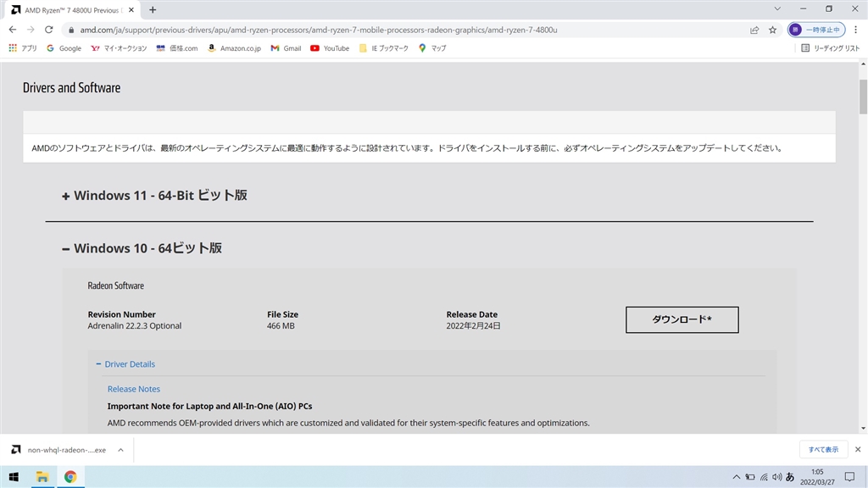This screenshot has height=488, width=868.
Task: Open File Explorer from the taskbar
Action: (x=42, y=477)
